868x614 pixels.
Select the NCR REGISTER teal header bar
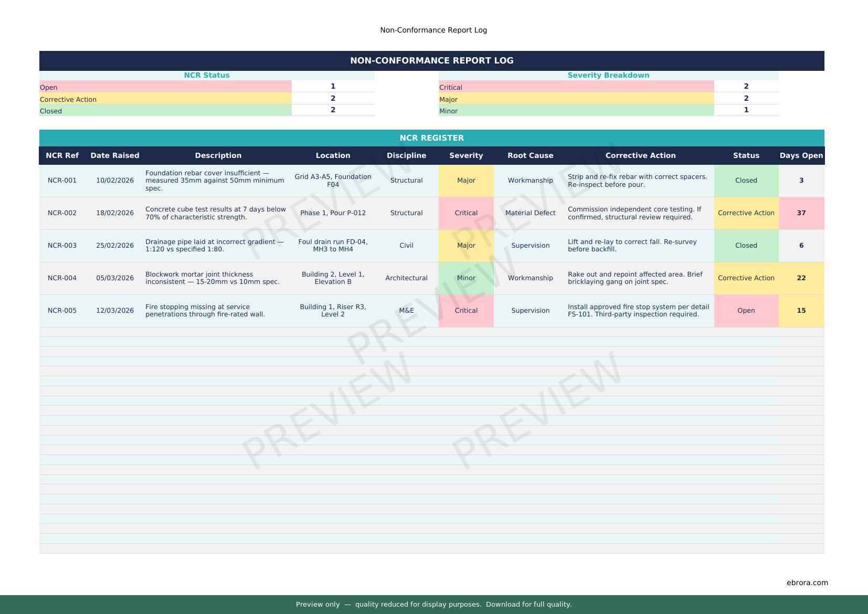(431, 138)
